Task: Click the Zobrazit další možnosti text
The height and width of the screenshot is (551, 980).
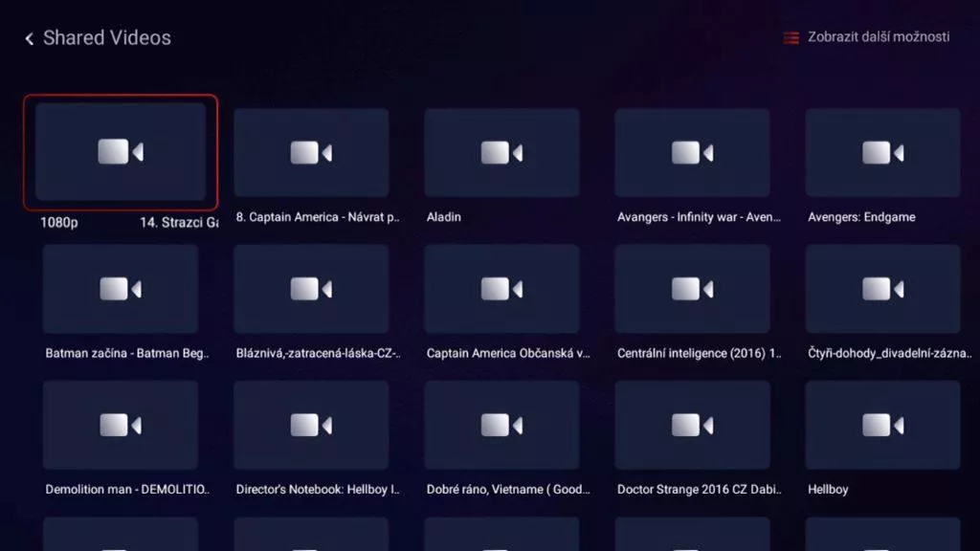Action: pyautogui.click(x=879, y=37)
